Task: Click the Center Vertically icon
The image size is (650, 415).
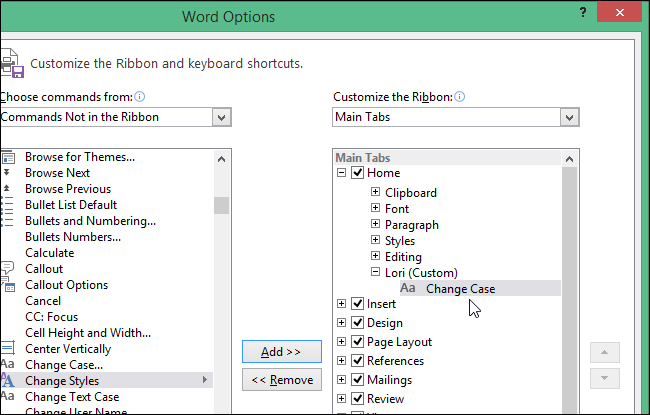Action: click(8, 348)
